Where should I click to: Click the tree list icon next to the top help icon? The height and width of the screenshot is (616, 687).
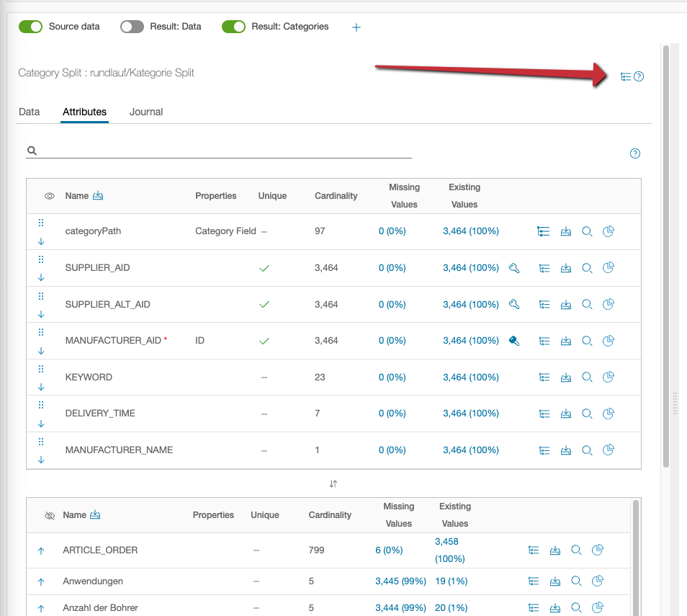coord(626,76)
